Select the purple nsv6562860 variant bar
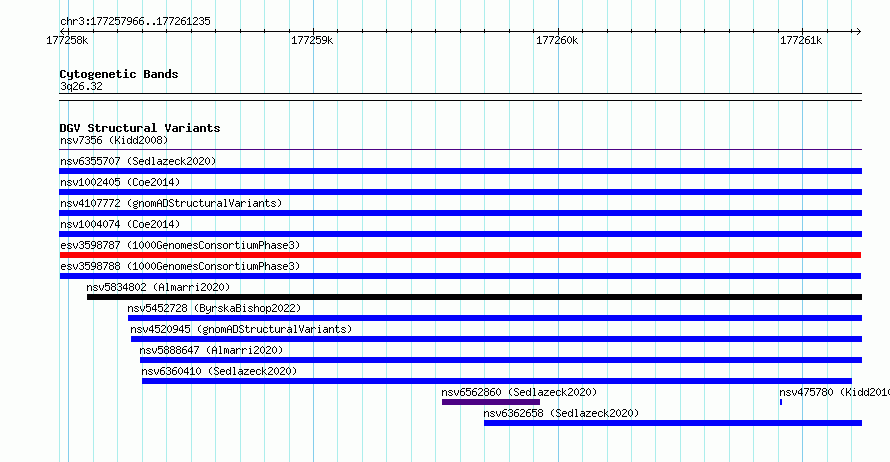890x462 pixels. (x=491, y=402)
